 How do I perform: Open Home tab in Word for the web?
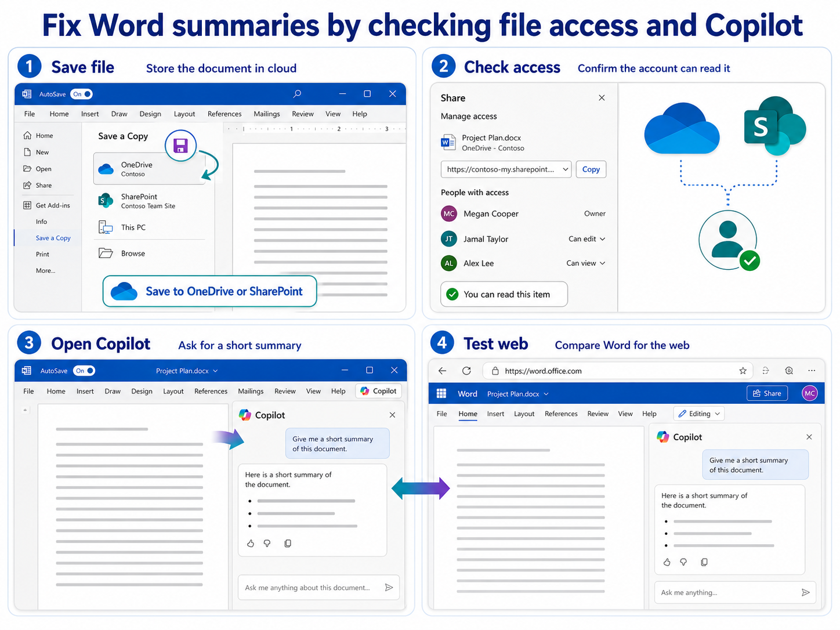tap(468, 414)
